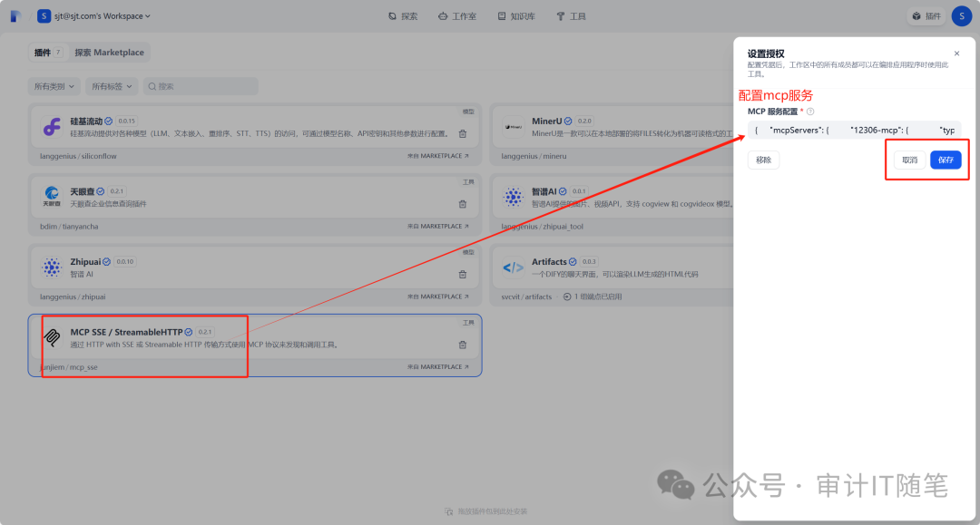This screenshot has width=980, height=525.
Task: Open the Dify logo home link
Action: [15, 16]
